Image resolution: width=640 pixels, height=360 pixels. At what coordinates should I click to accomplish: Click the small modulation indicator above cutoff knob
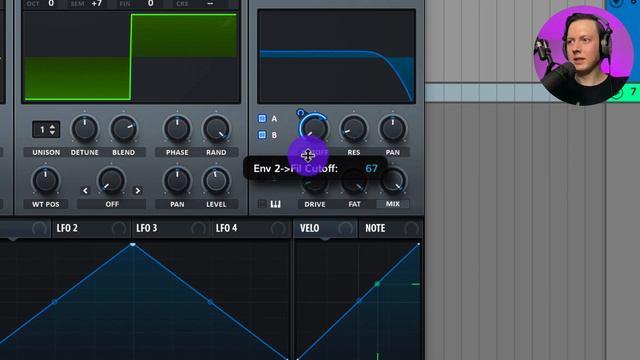click(x=300, y=113)
